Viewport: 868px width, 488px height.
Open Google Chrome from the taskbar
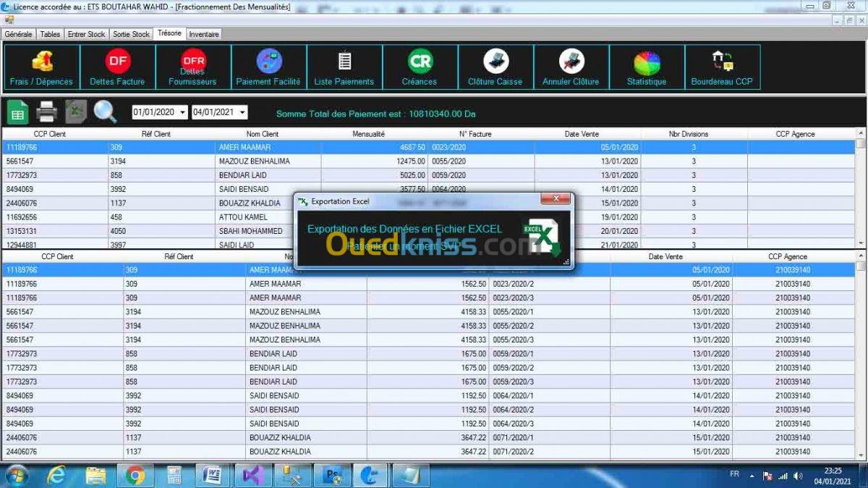click(134, 475)
